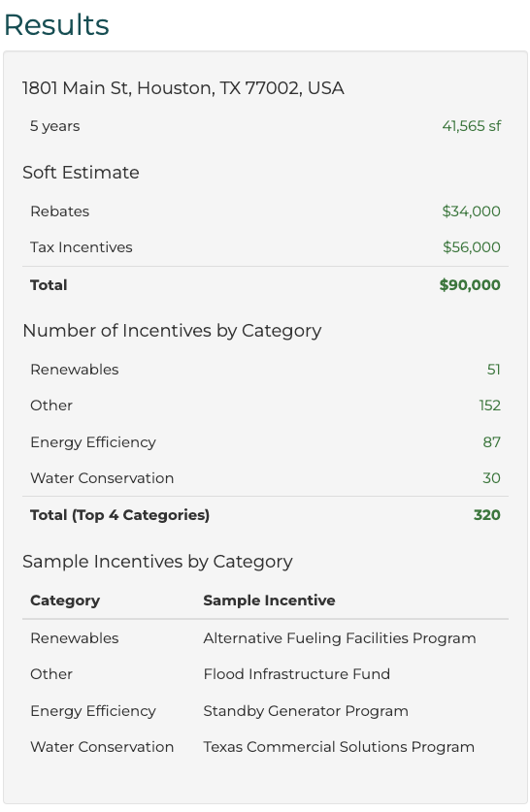Viewport: 530px width, 812px height.
Task: Click the Sample Incentive column header
Action: pyautogui.click(x=269, y=601)
